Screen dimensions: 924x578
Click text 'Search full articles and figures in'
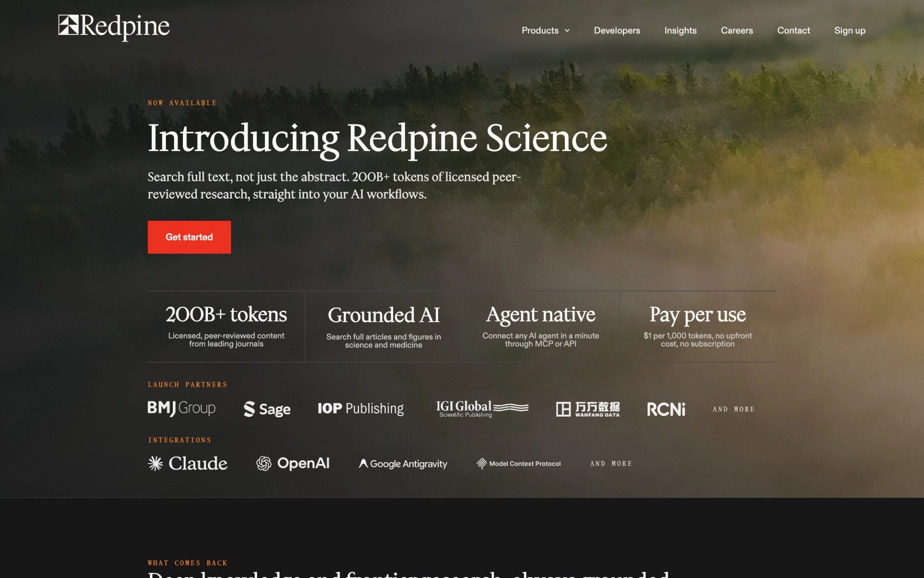pos(384,337)
